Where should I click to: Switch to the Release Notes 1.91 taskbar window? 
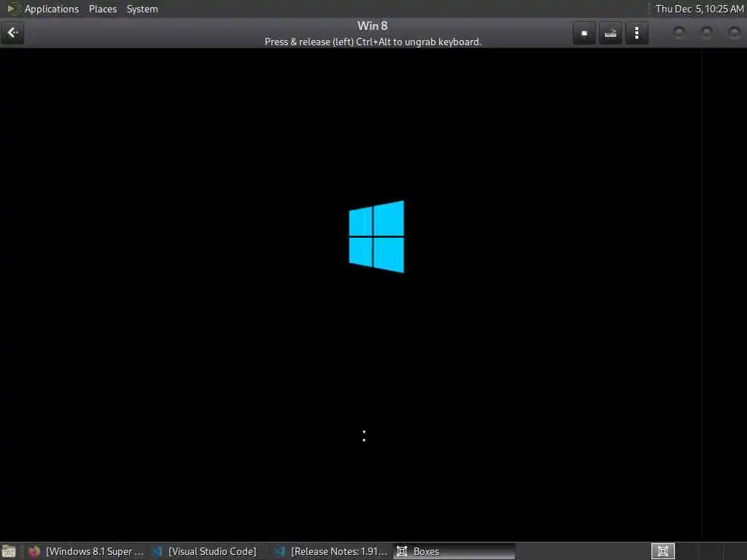click(331, 551)
